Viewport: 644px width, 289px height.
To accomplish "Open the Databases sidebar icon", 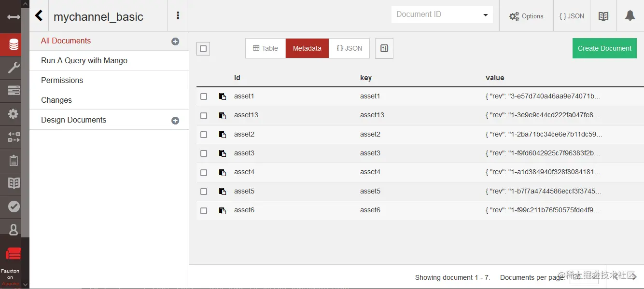I will [x=14, y=45].
